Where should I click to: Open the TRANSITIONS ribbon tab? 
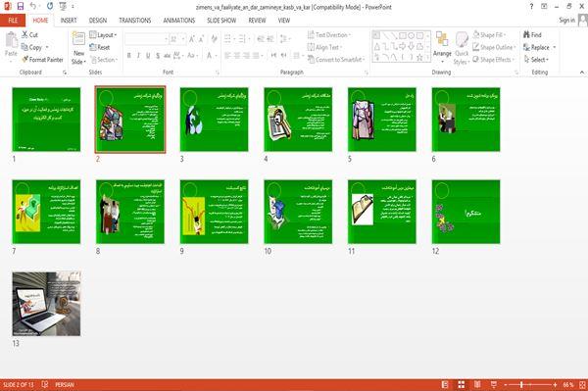[x=135, y=21]
